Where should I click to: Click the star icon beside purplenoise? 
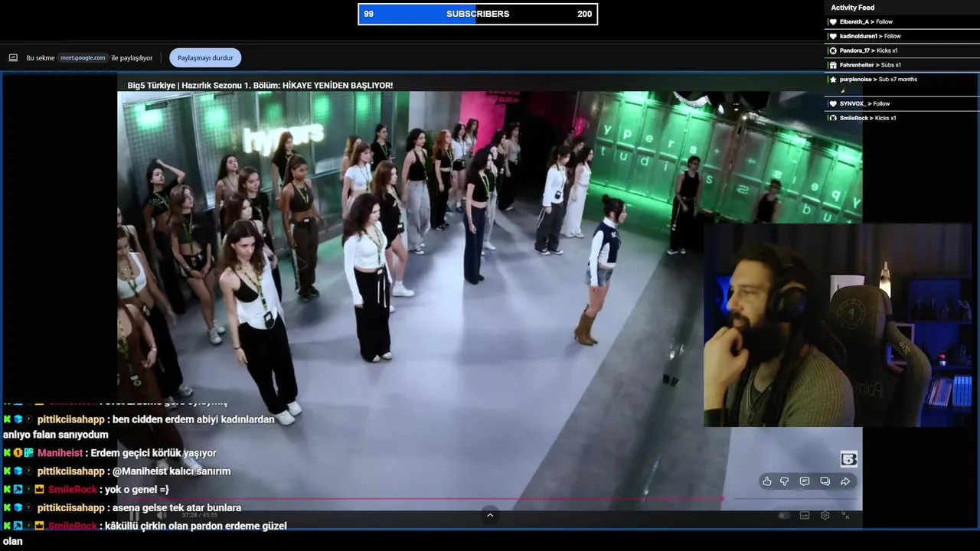tap(833, 80)
